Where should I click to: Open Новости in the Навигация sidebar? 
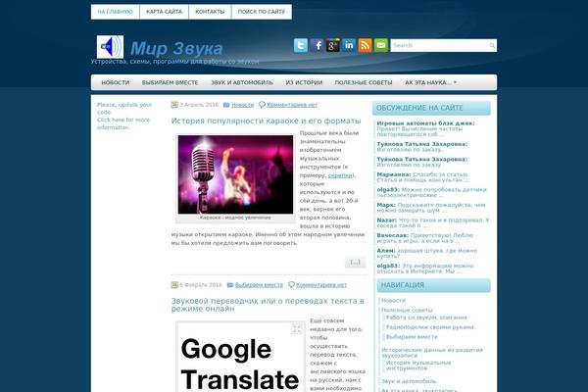coord(393,301)
